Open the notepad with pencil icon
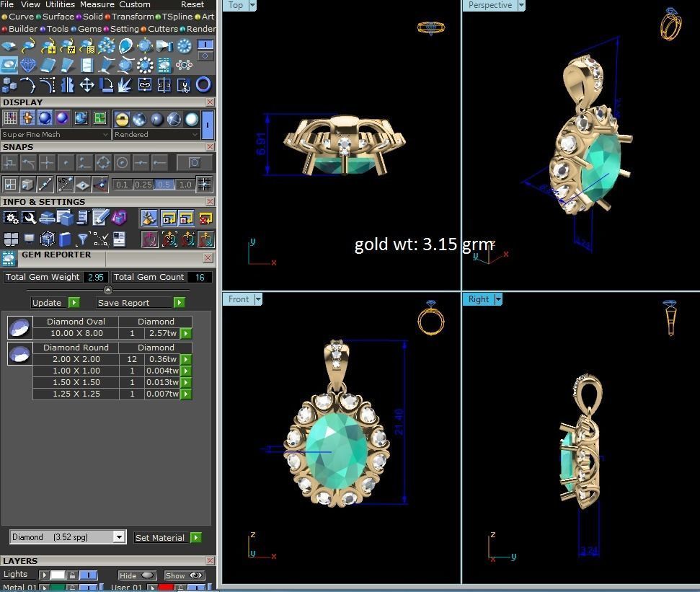 [x=101, y=218]
